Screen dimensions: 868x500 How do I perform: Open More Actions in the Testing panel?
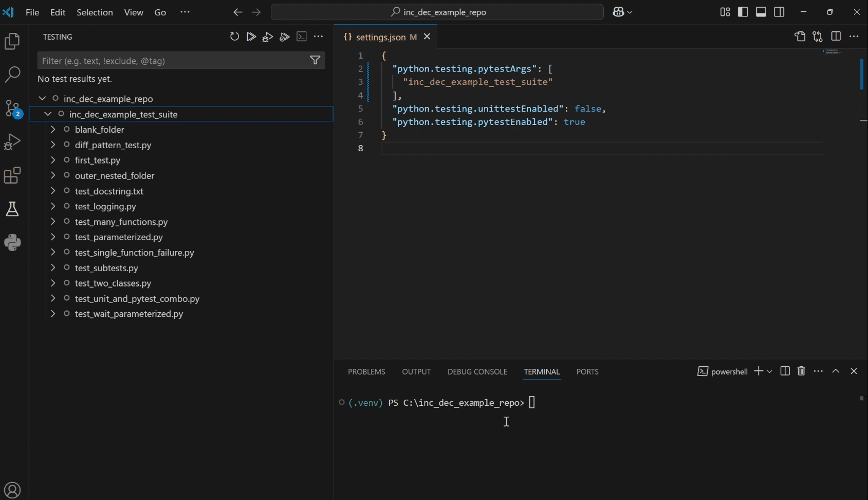coord(319,37)
